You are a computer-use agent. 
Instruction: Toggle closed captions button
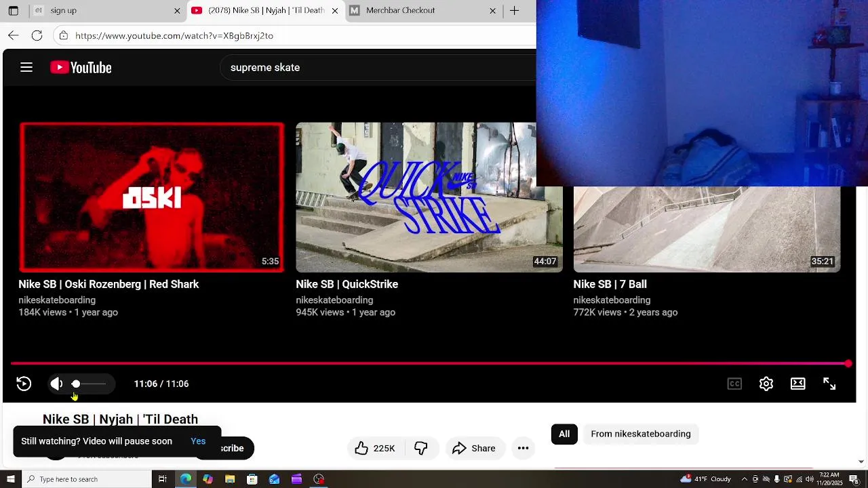[x=734, y=384]
